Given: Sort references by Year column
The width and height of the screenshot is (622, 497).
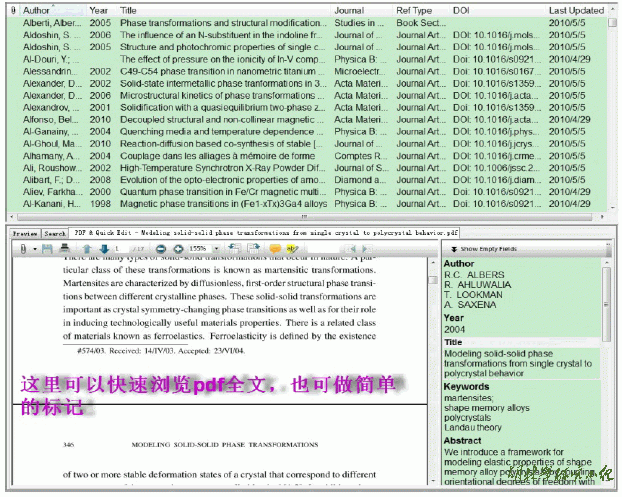Looking at the screenshot, I should coord(99,10).
